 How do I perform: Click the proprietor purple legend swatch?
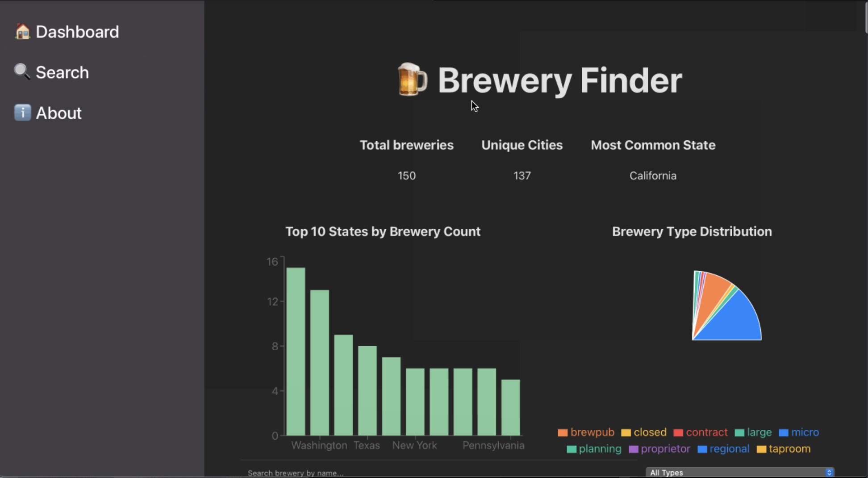click(x=634, y=449)
